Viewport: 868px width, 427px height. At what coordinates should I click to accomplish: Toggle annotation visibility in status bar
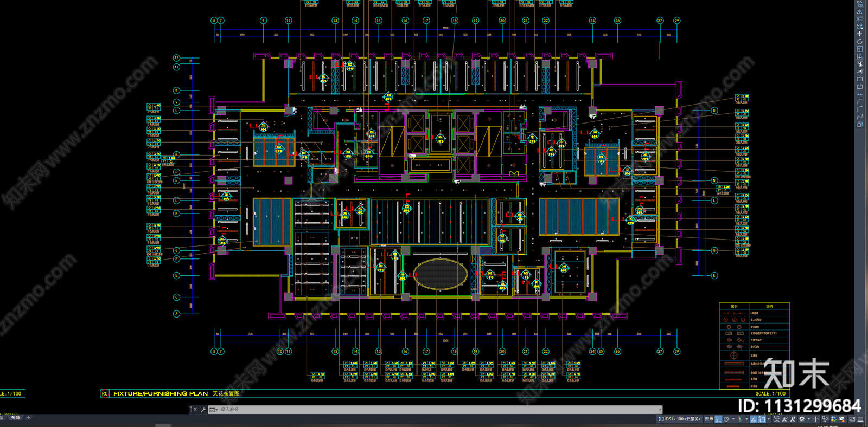[x=784, y=419]
